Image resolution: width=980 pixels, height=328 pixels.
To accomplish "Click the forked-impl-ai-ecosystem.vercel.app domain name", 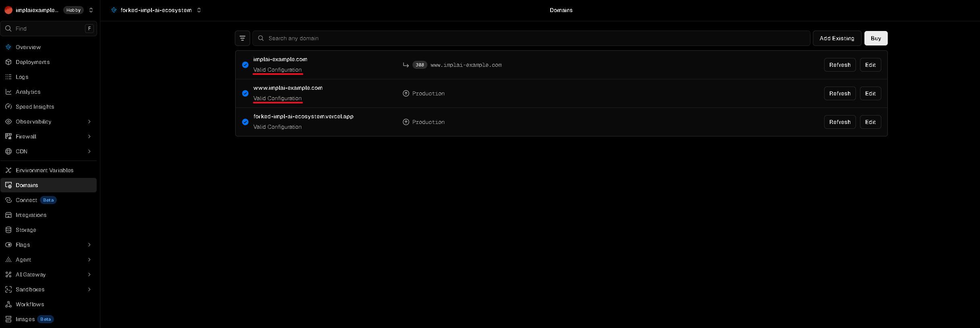I will (303, 116).
